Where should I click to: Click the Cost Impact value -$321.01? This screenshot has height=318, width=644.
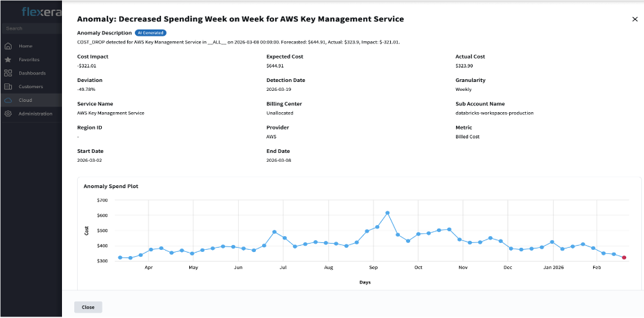pyautogui.click(x=87, y=66)
